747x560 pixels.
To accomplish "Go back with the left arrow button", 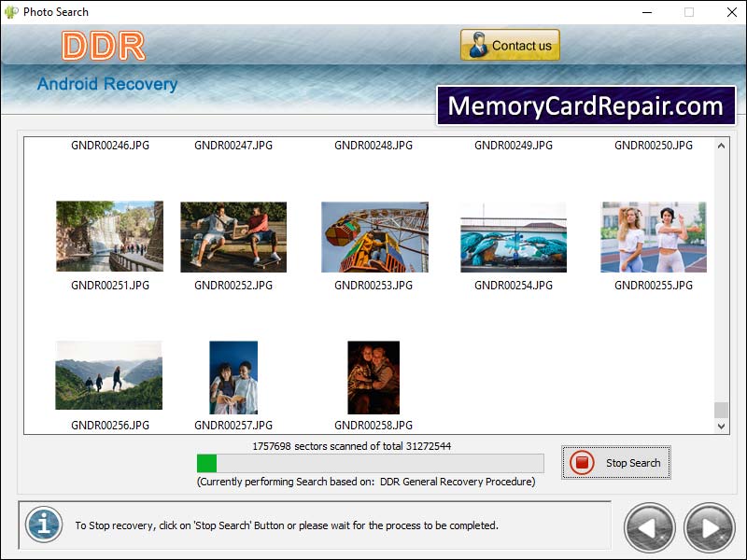I will (649, 528).
